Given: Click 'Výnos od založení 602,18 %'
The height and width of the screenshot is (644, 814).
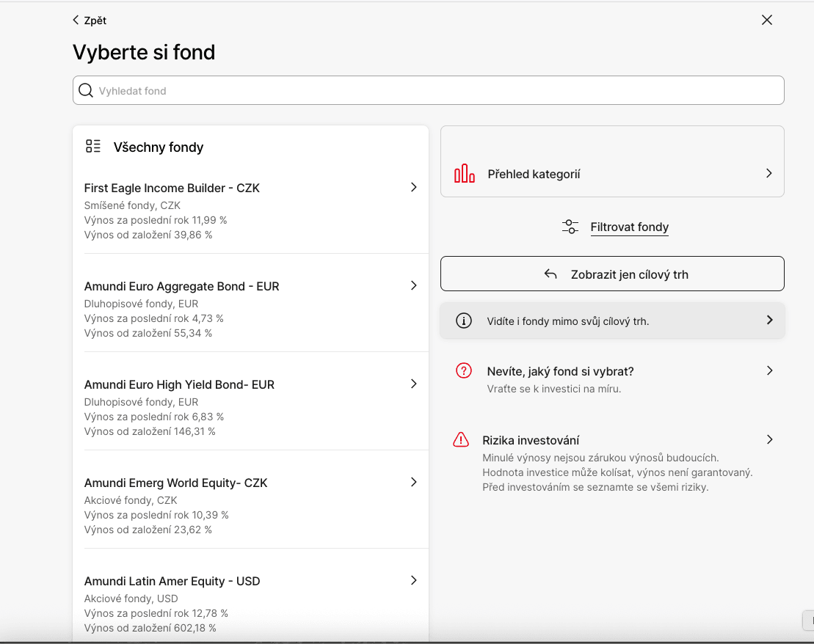Looking at the screenshot, I should tap(150, 628).
